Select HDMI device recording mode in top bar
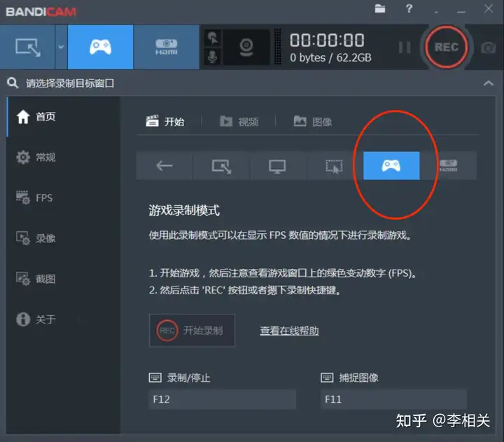 167,47
